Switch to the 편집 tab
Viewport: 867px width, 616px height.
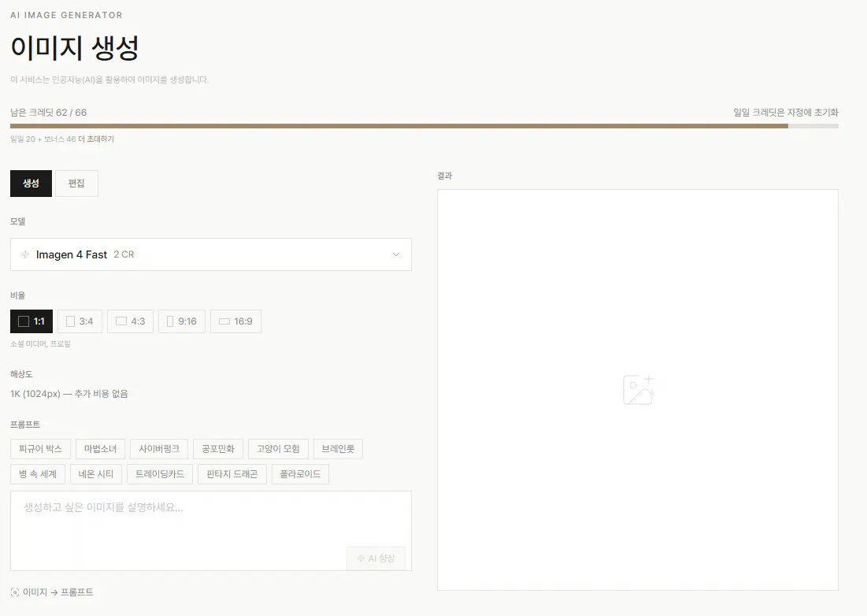(x=76, y=184)
